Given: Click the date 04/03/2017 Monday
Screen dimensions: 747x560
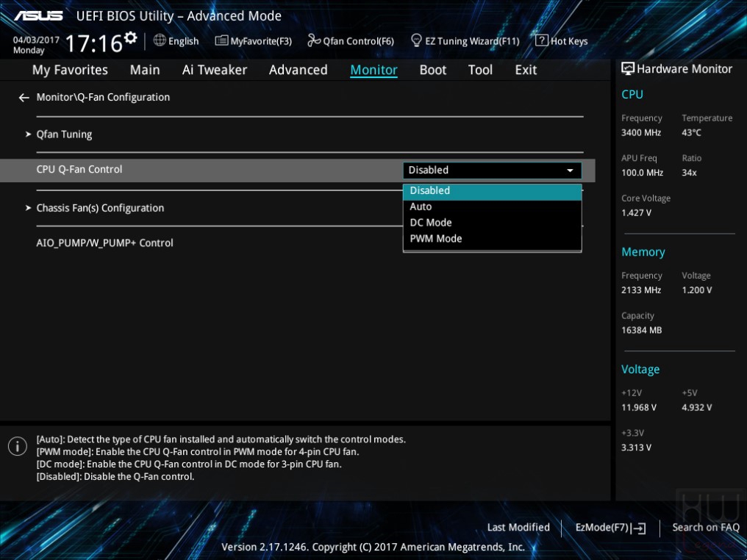Looking at the screenshot, I should pos(36,45).
